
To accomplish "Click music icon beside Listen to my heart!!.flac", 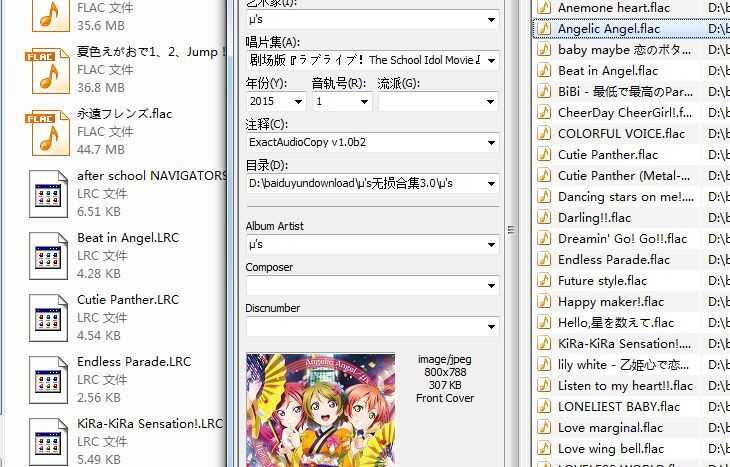I will 544,385.
